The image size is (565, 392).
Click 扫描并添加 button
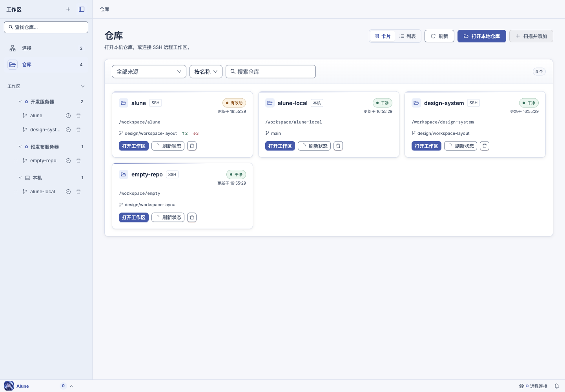[531, 36]
